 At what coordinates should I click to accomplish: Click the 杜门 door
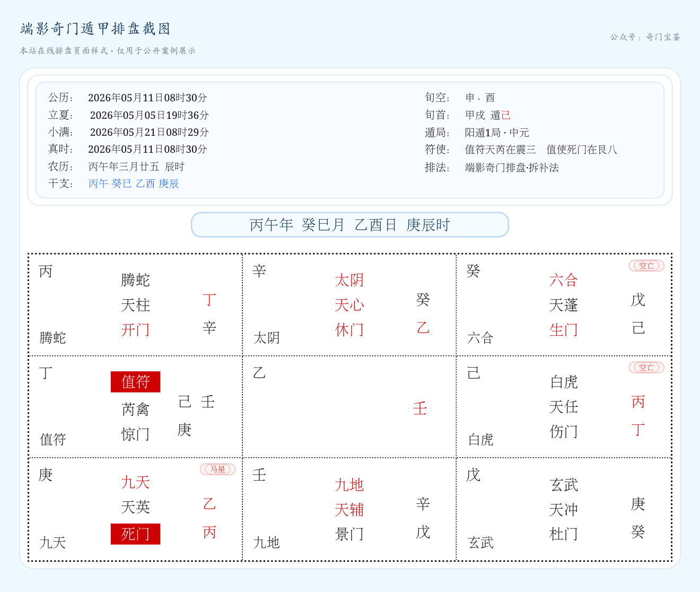564,534
